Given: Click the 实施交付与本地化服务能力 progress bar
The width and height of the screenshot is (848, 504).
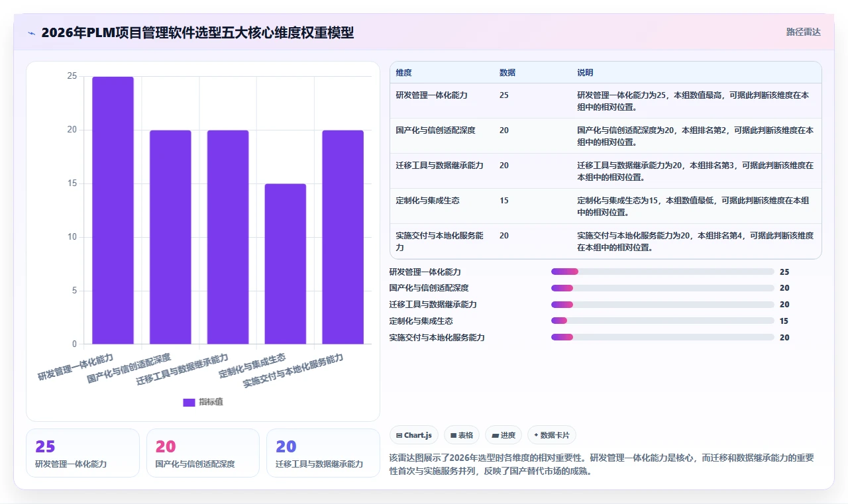Looking at the screenshot, I should coord(662,338).
